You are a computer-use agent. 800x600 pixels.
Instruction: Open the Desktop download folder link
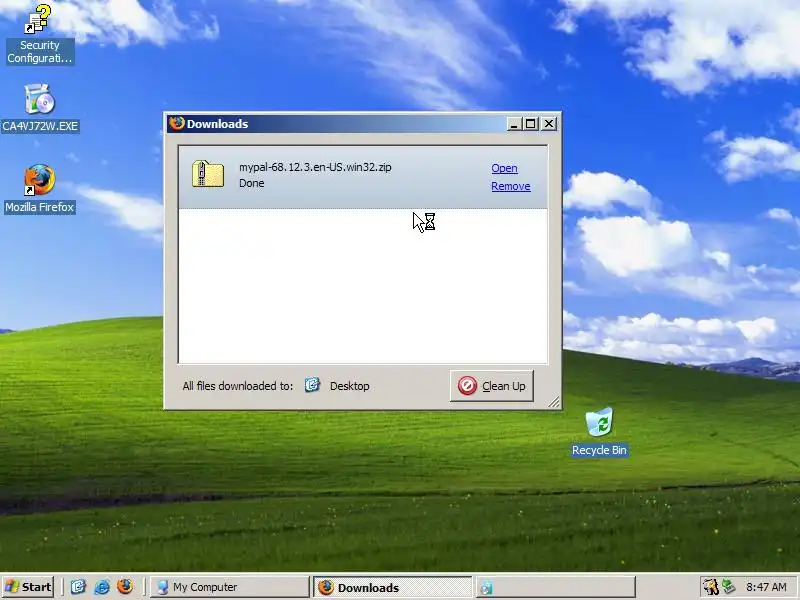[349, 386]
